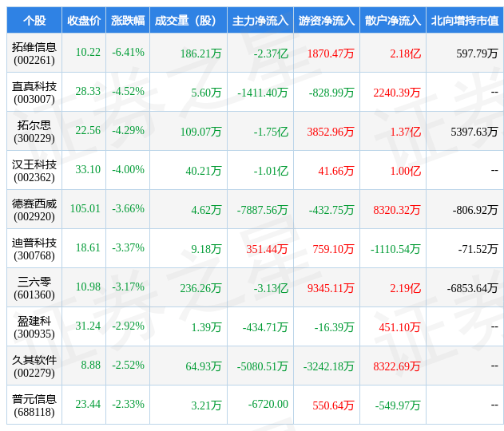Click volume cell 236.26万
The width and height of the screenshot is (504, 431).
pos(201,288)
